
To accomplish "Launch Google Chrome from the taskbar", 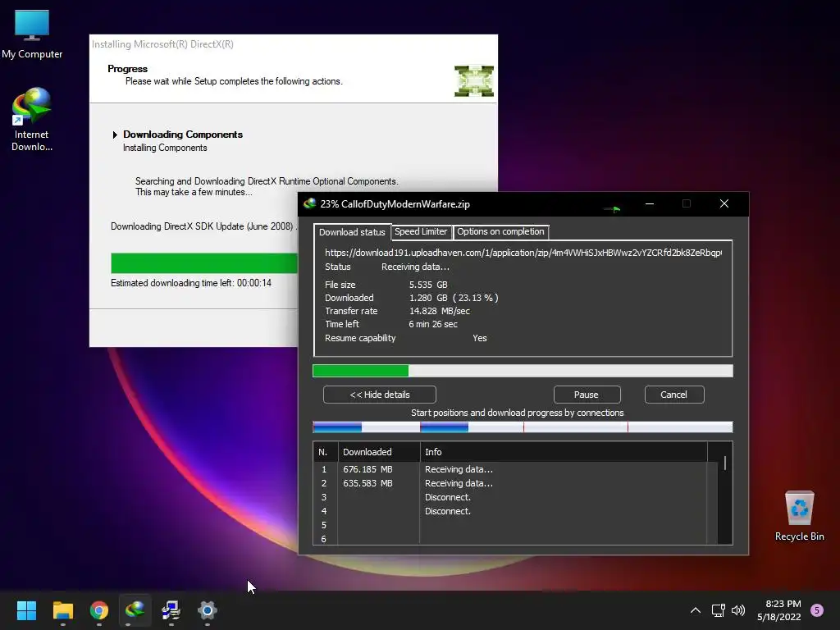I will point(99,610).
